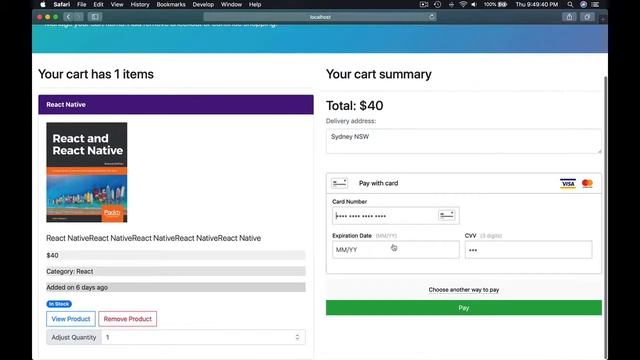Image resolution: width=640 pixels, height=360 pixels.
Task: Click the Mastercard logo
Action: [x=587, y=183]
